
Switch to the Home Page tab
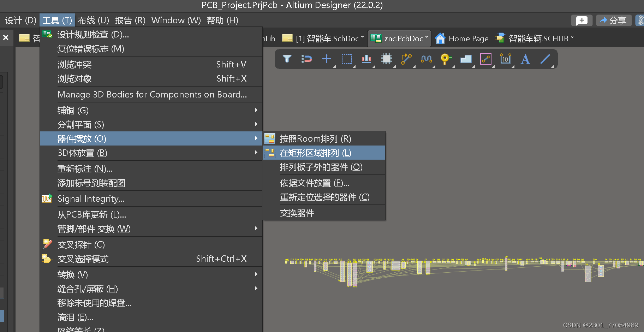click(x=462, y=38)
